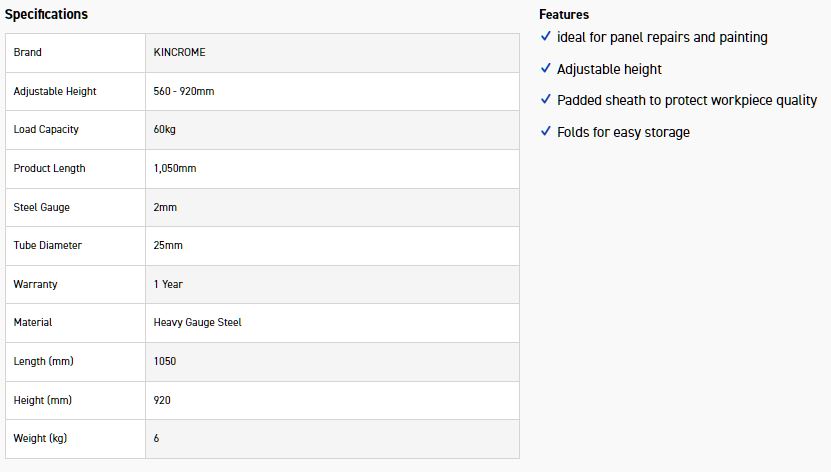This screenshot has height=472, width=831.
Task: Click the 'Padded sheath to protect workpiece quality' text
Action: pos(687,100)
